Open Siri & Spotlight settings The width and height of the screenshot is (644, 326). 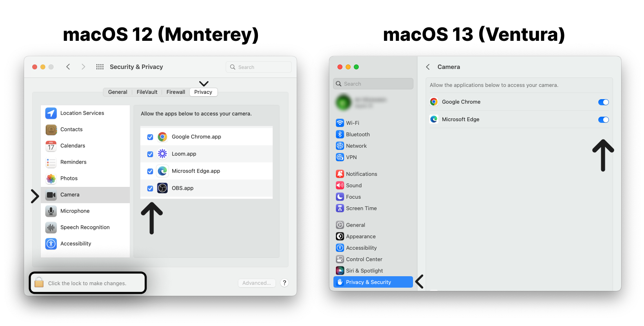click(364, 271)
